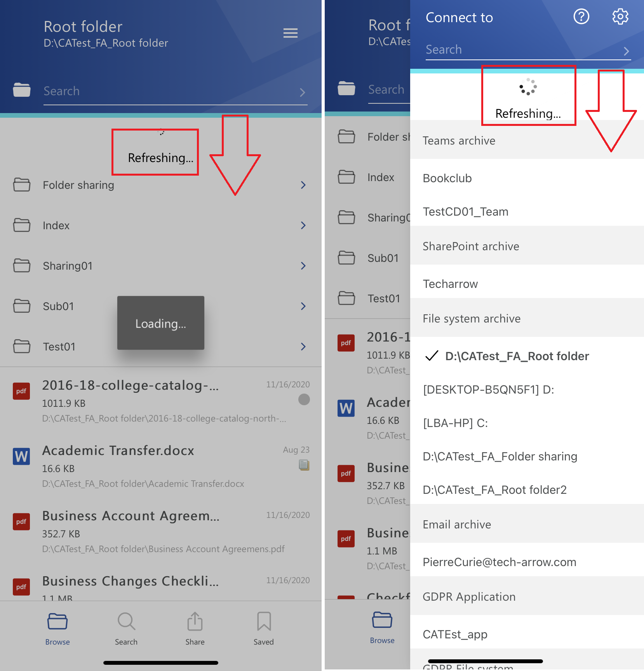
Task: Tap the Share tab icon
Action: (x=195, y=622)
